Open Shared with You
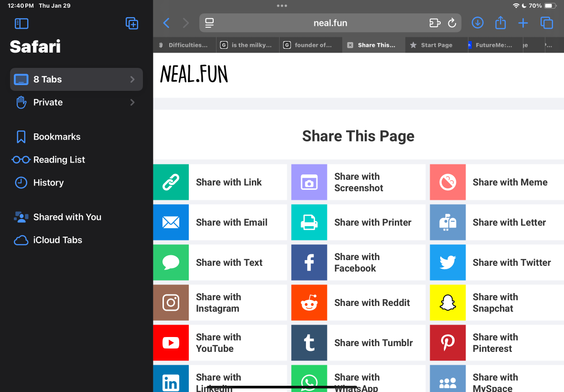564x392 pixels. click(x=57, y=217)
